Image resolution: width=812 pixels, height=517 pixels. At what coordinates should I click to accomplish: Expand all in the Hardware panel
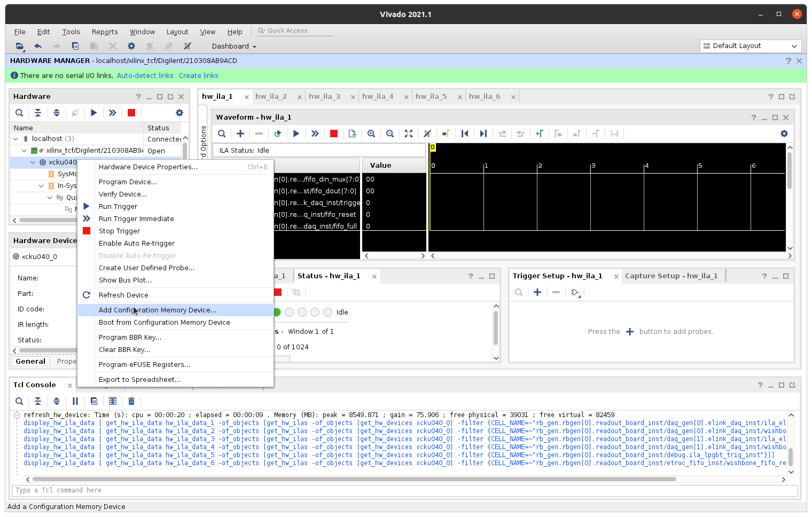(57, 113)
